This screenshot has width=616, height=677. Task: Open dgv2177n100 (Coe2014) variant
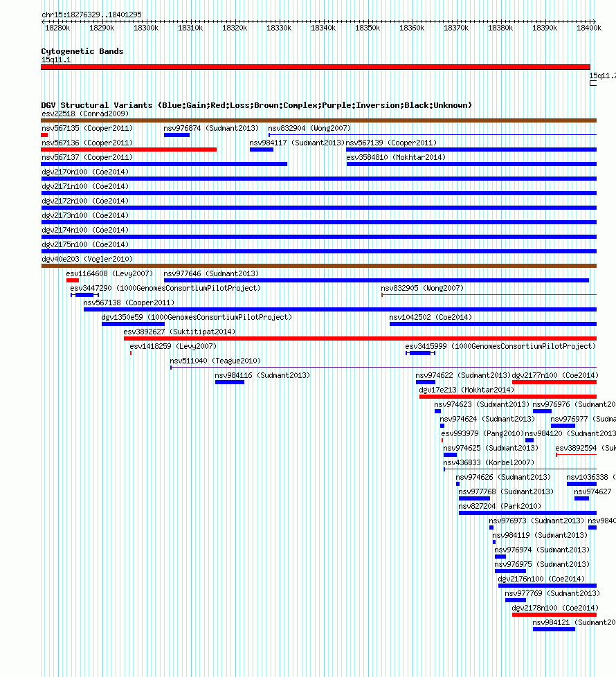tap(555, 376)
